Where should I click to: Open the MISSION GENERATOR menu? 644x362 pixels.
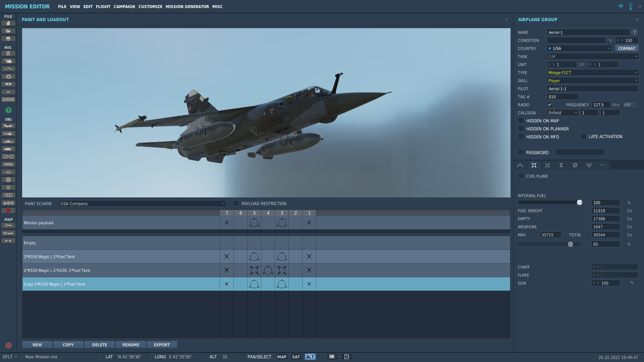tap(188, 6)
